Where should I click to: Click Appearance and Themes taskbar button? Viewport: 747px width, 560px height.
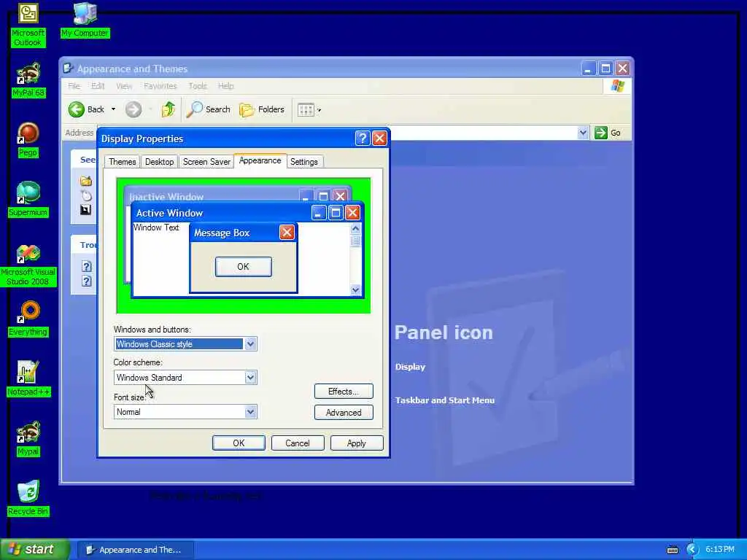point(135,550)
